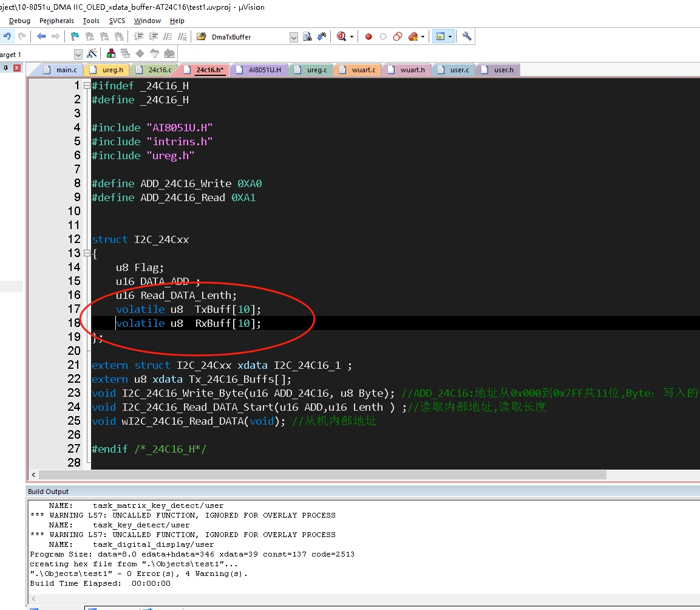Open the window layout dropdown arrow
Image resolution: width=700 pixels, height=610 pixels.
pos(450,36)
